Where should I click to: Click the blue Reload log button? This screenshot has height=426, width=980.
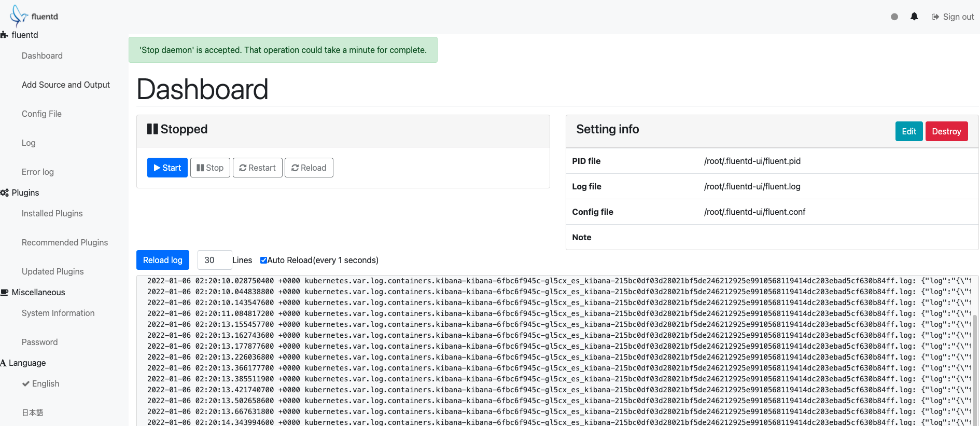(x=163, y=260)
